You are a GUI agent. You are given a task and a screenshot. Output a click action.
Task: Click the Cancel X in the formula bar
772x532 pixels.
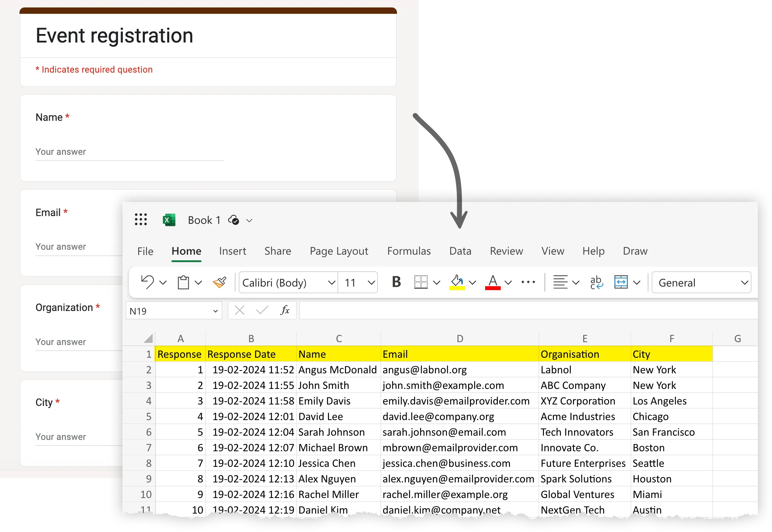point(239,310)
